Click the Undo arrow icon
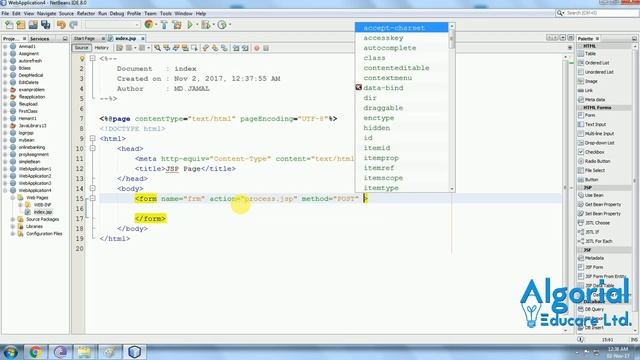This screenshot has height=360, width=640. click(61, 25)
